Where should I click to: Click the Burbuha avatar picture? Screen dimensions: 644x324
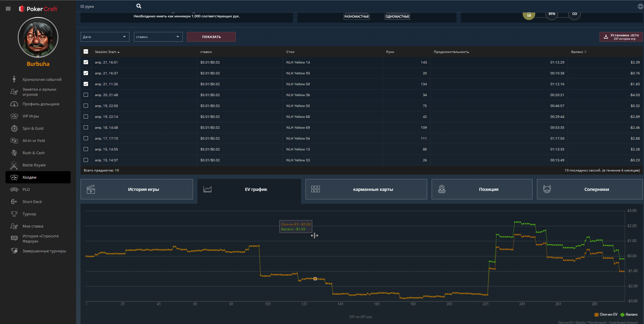pos(38,37)
